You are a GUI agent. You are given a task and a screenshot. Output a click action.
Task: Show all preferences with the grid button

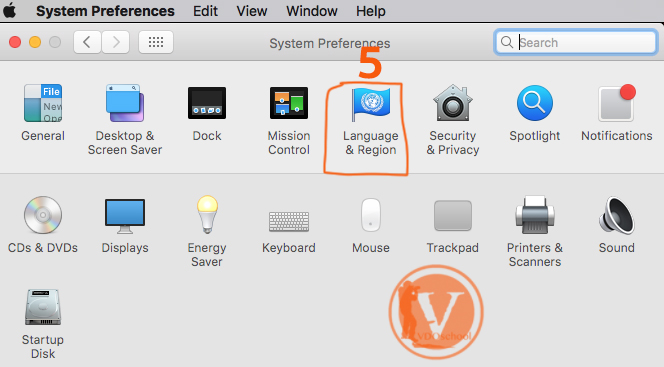pyautogui.click(x=156, y=42)
